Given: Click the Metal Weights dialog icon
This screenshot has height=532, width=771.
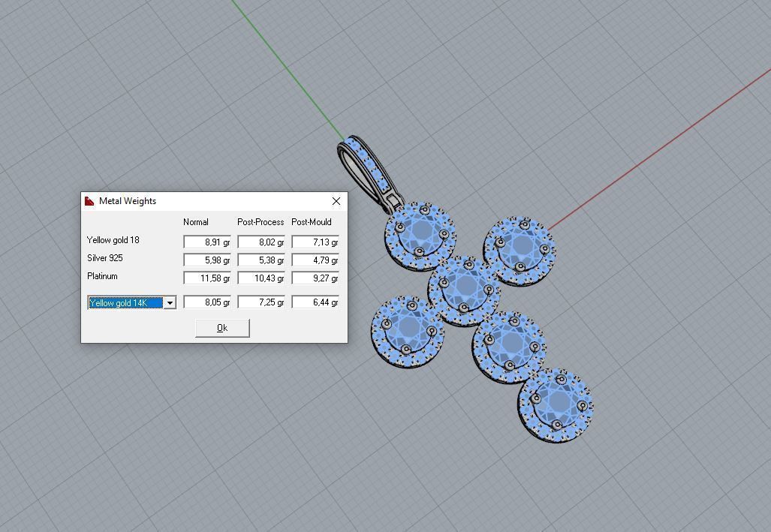Looking at the screenshot, I should coord(89,201).
